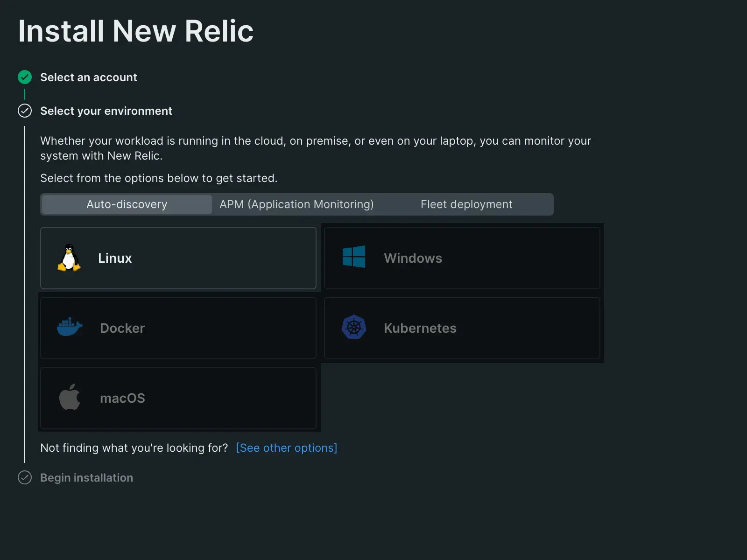Expand the Begin installation step

pyautogui.click(x=86, y=478)
